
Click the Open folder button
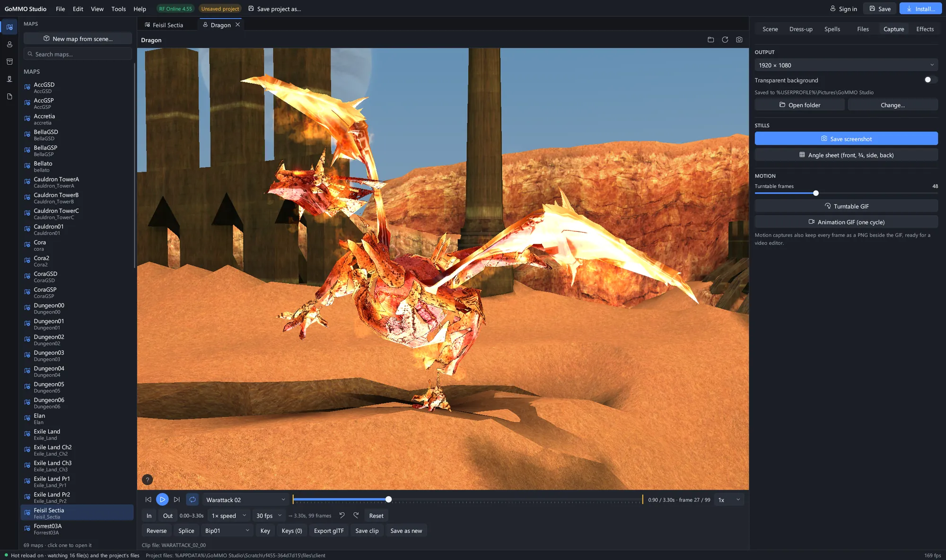(x=799, y=105)
